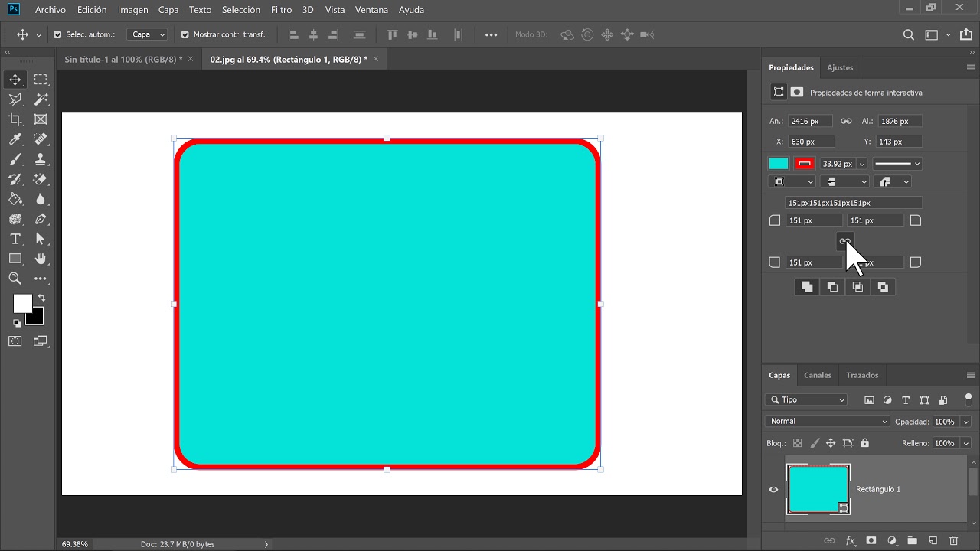Select the Hand tool

[x=41, y=259]
